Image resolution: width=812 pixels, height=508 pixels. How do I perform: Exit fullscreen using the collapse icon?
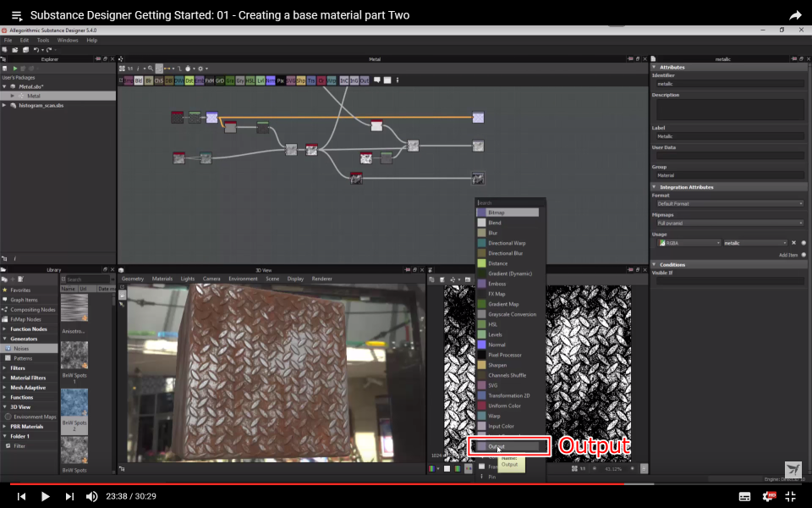[790, 496]
